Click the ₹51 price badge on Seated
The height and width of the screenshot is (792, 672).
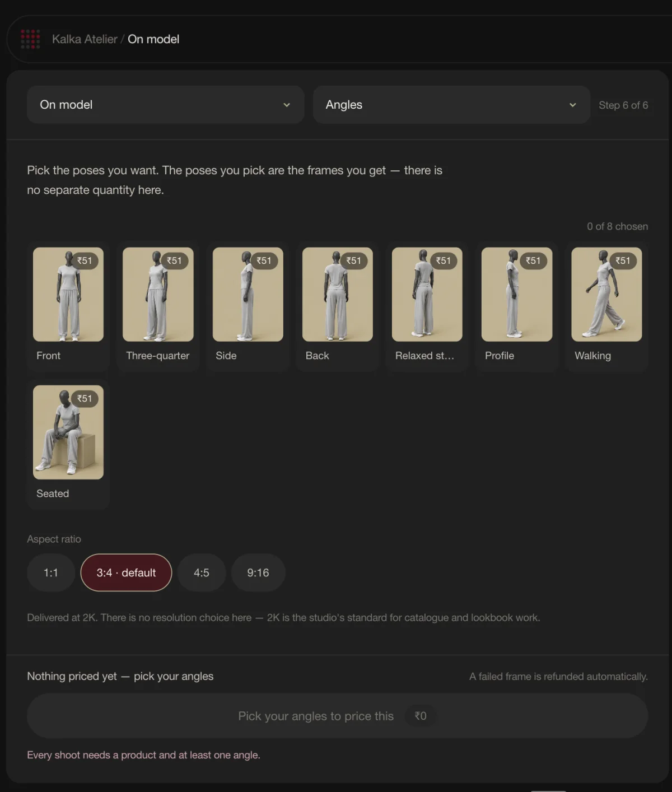coord(85,398)
